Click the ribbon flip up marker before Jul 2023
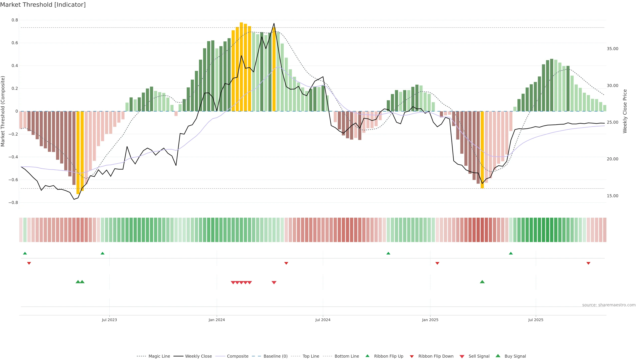 tap(102, 253)
